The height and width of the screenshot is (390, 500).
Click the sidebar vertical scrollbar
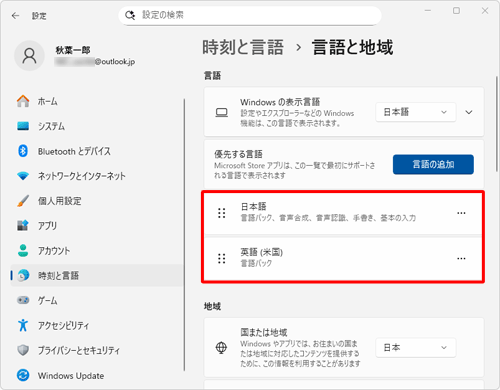pos(184,235)
